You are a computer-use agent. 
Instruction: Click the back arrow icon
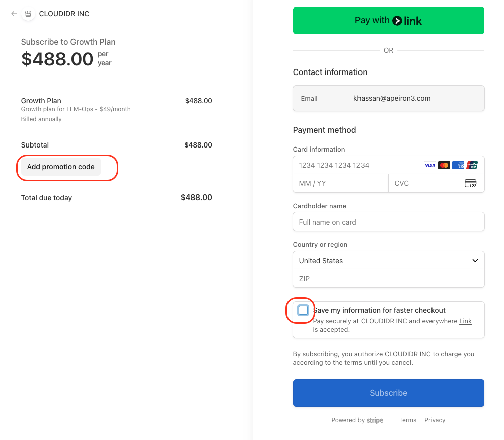[x=14, y=14]
